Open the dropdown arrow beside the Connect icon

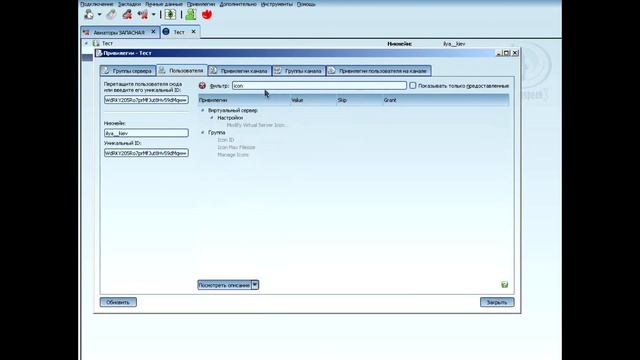coord(99,15)
